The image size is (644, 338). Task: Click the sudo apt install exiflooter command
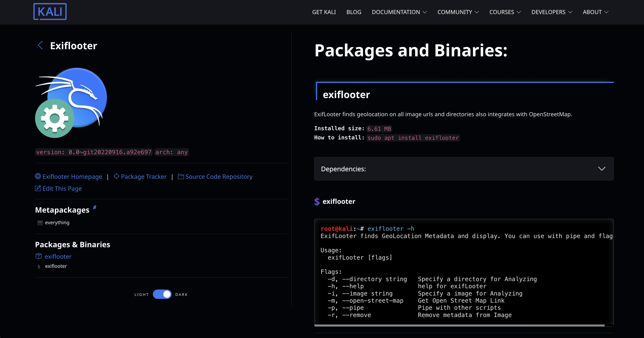pyautogui.click(x=413, y=138)
